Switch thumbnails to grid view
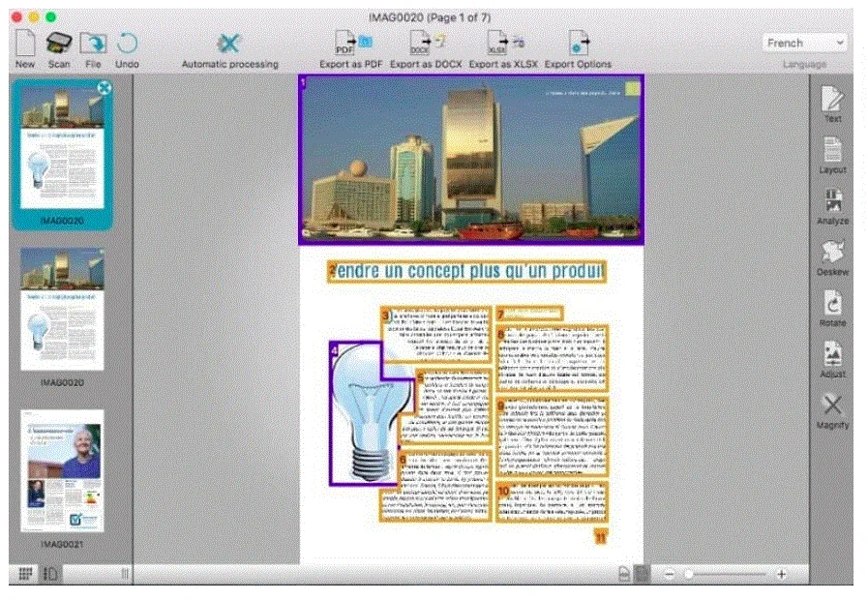Screen dimensions: 868x601 click(x=25, y=574)
